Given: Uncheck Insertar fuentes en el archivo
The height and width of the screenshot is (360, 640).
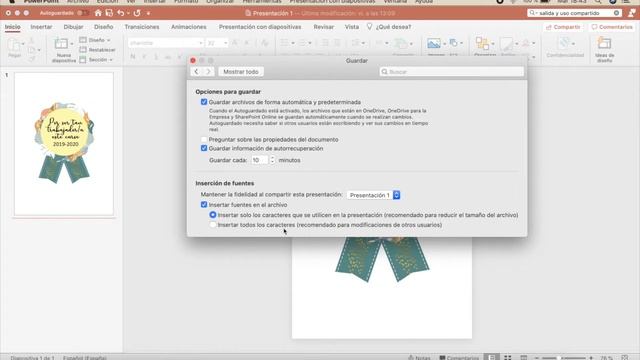Looking at the screenshot, I should (x=204, y=204).
